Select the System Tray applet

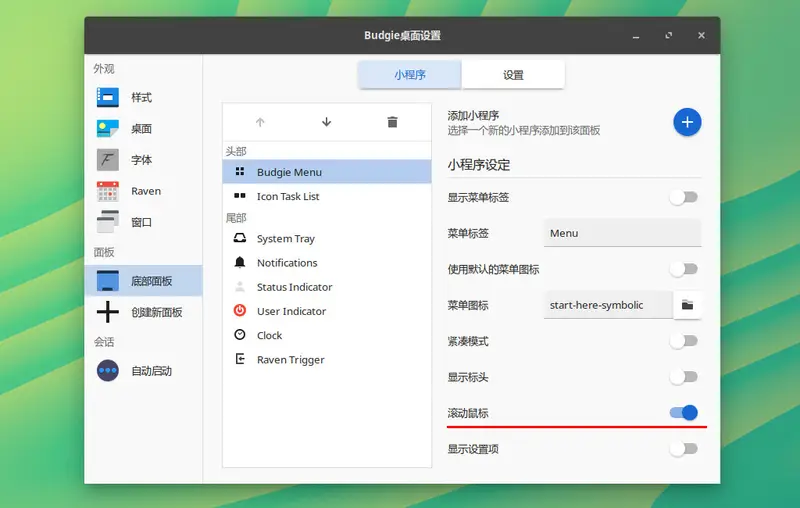pos(285,239)
